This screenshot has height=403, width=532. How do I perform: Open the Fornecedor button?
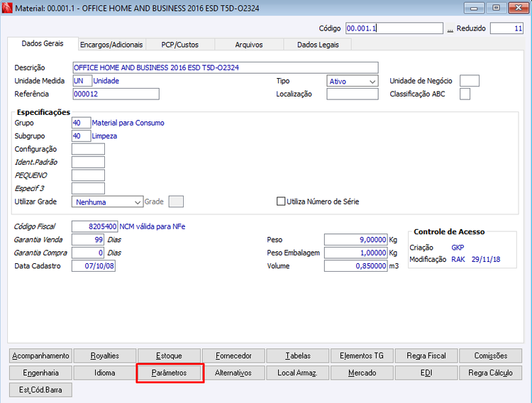(x=233, y=355)
